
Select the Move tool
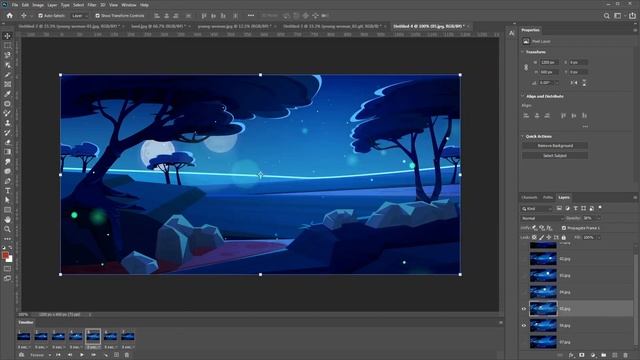(7, 36)
